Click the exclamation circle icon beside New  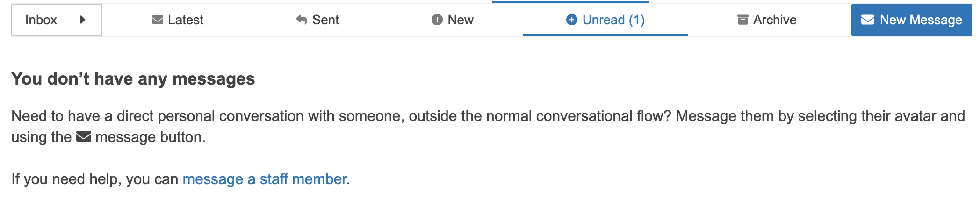437,20
